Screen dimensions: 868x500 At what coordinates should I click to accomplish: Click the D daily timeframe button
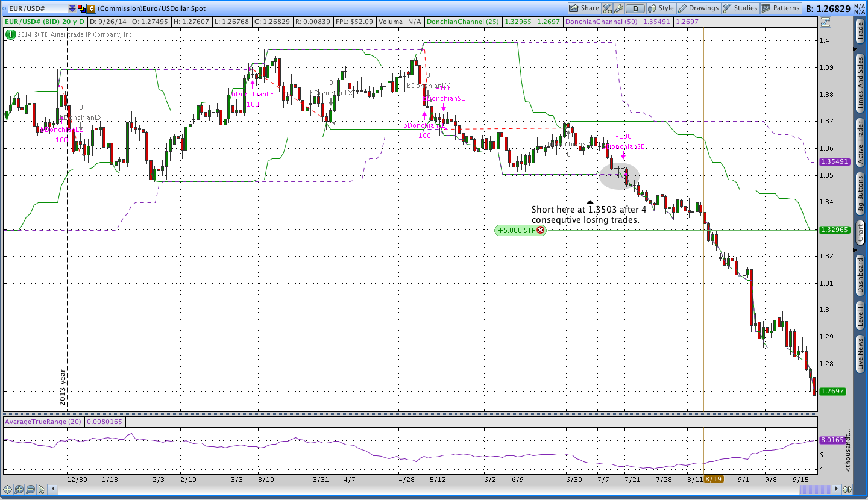pyautogui.click(x=635, y=8)
